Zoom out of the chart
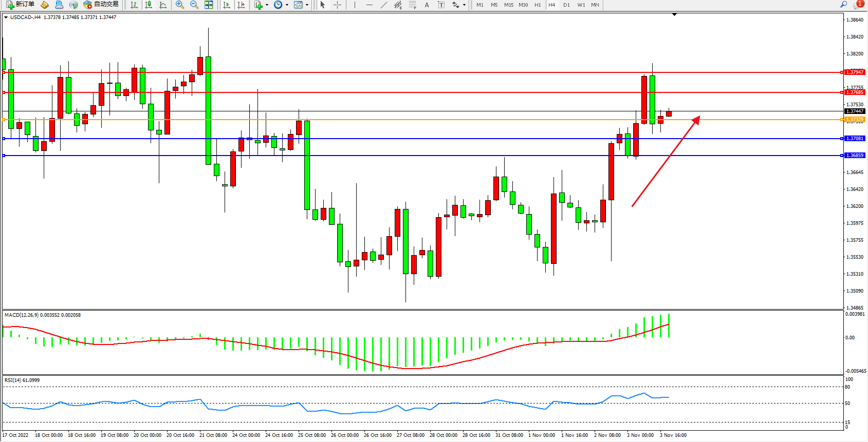Screen dimensions: 868x442 point(194,5)
